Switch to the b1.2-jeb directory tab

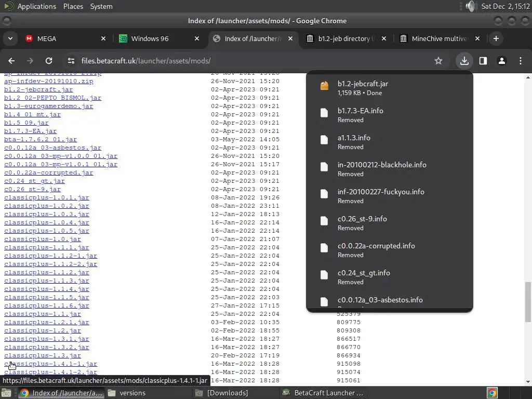344,38
